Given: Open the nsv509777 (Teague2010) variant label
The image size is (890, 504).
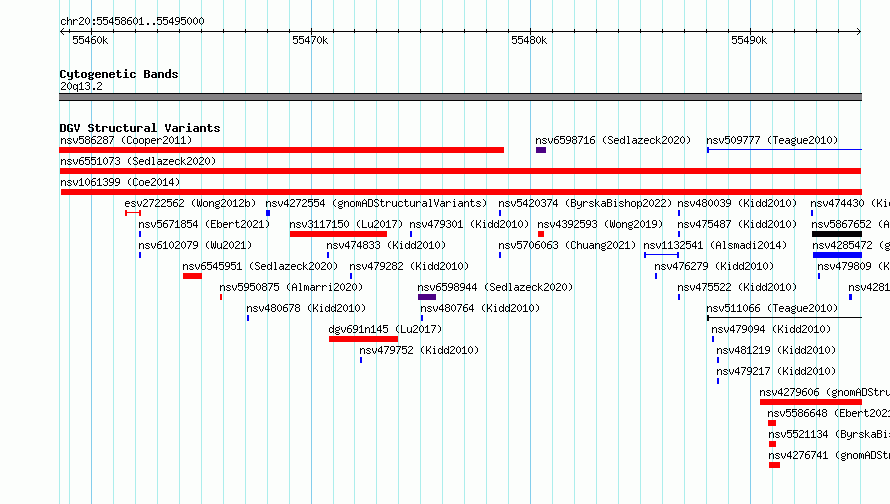Looking at the screenshot, I should [x=772, y=140].
